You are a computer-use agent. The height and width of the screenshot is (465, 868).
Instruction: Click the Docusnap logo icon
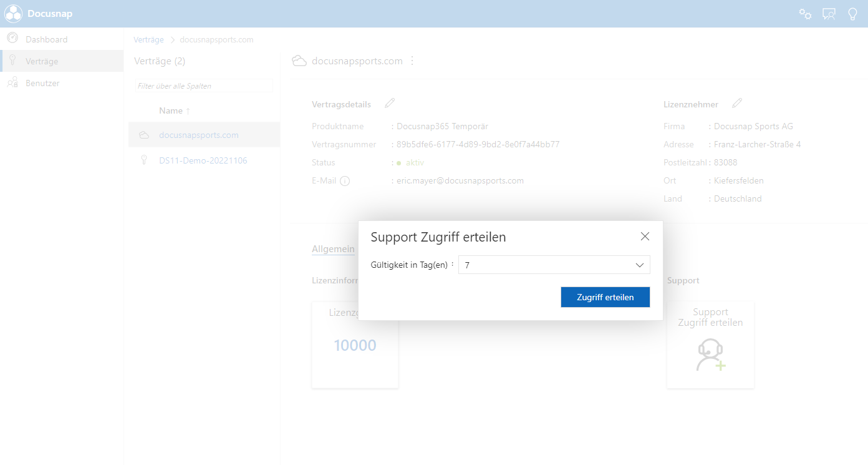point(13,13)
